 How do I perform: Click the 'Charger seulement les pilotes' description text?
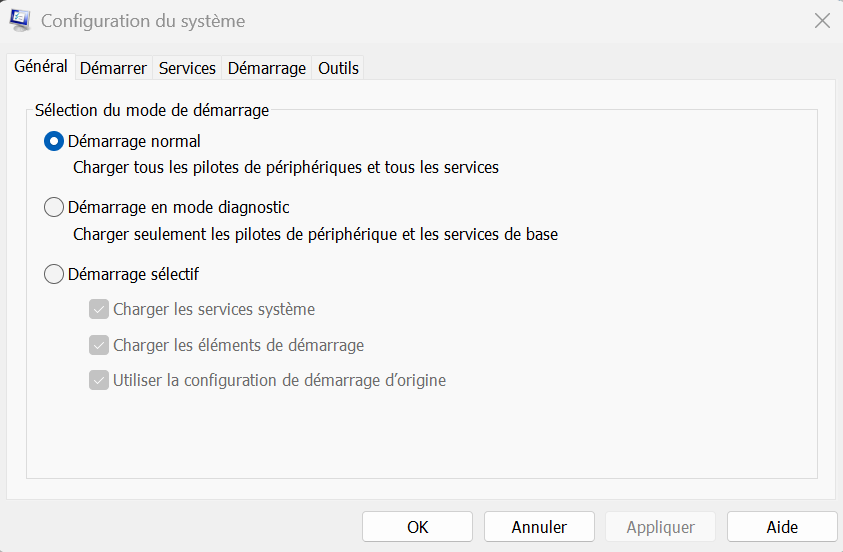pyautogui.click(x=316, y=234)
